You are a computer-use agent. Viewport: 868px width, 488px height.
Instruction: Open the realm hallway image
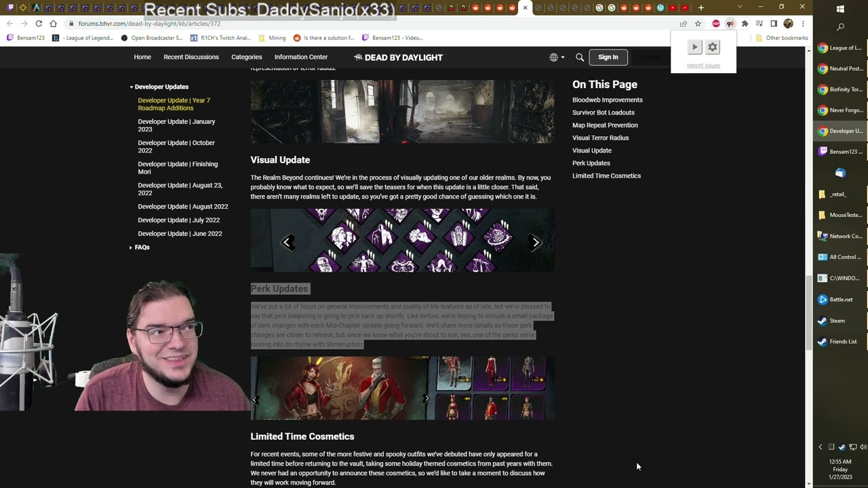click(x=403, y=111)
